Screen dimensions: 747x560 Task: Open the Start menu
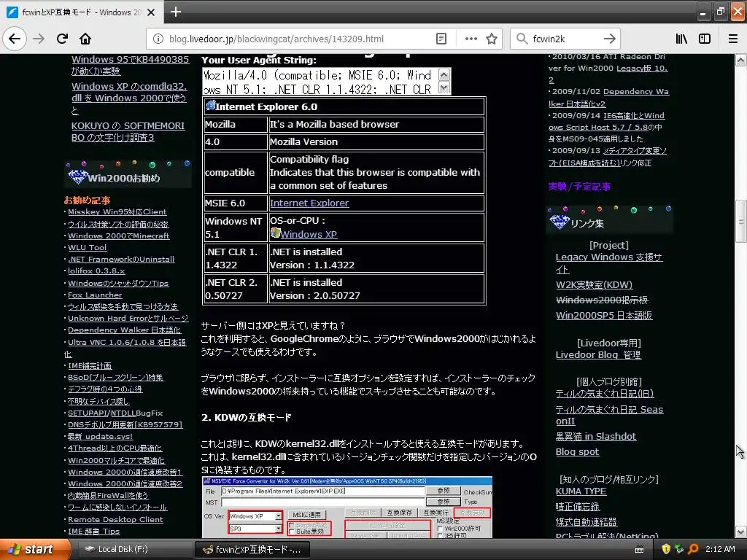[34, 550]
